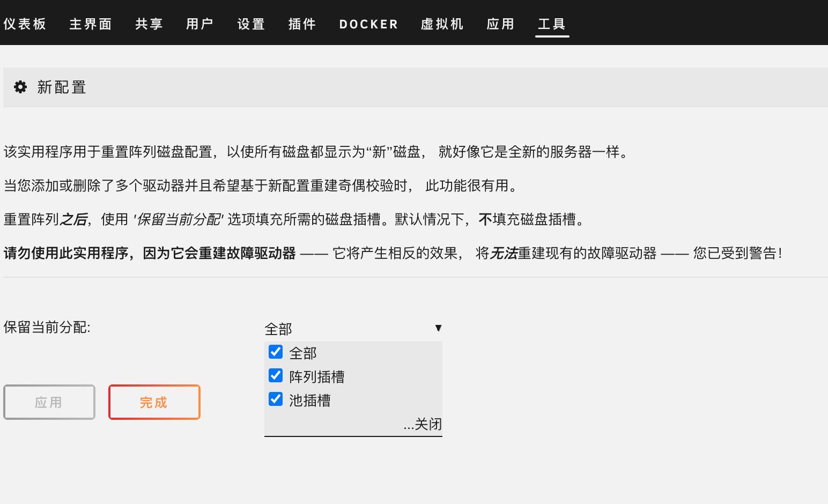Select the 工具 tab
This screenshot has width=828, height=504.
[552, 24]
